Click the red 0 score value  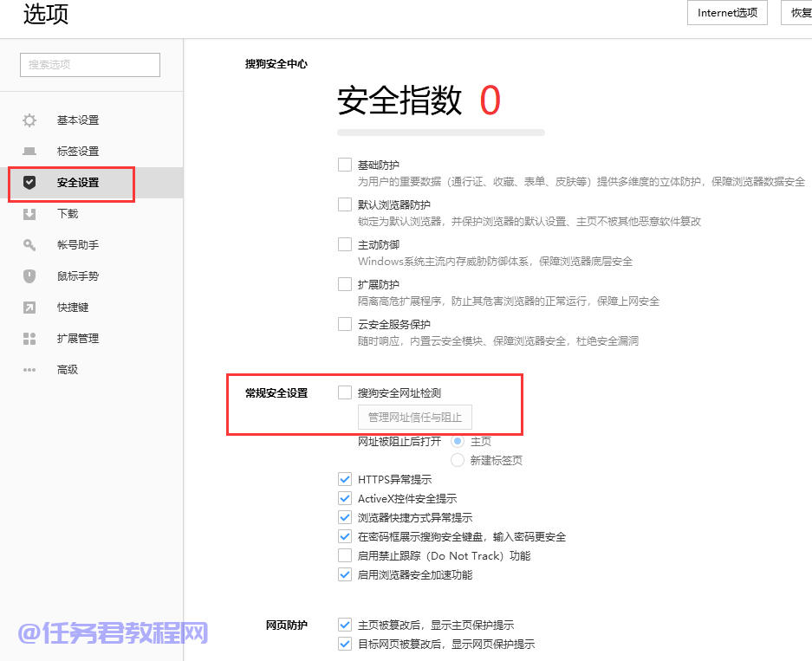490,100
